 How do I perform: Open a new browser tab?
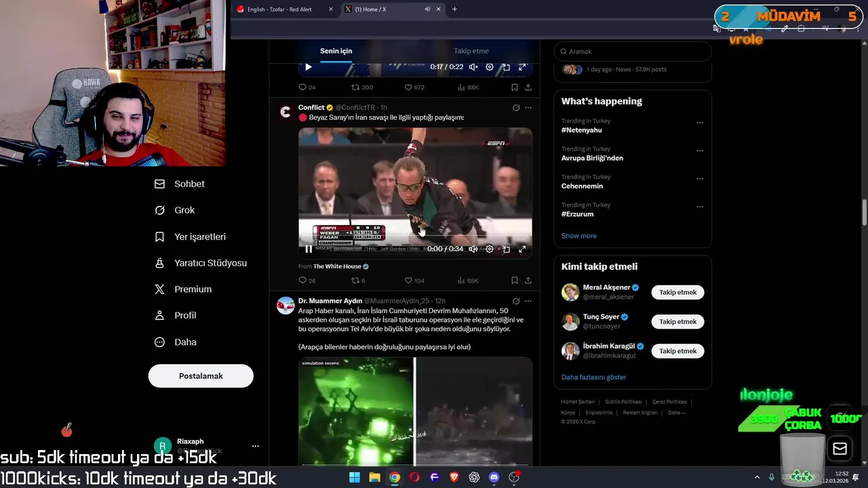coord(454,9)
